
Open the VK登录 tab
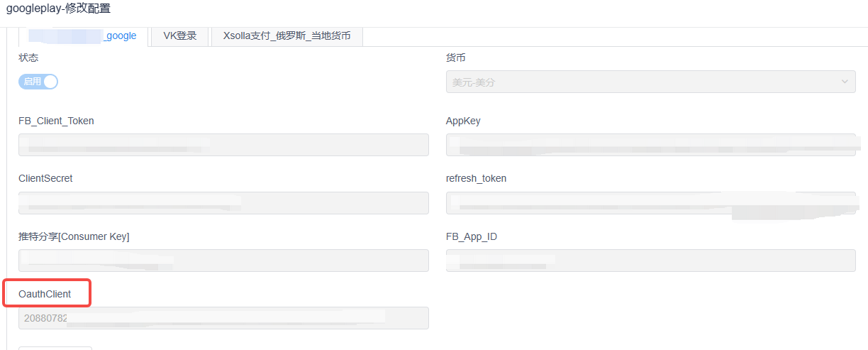click(x=180, y=35)
